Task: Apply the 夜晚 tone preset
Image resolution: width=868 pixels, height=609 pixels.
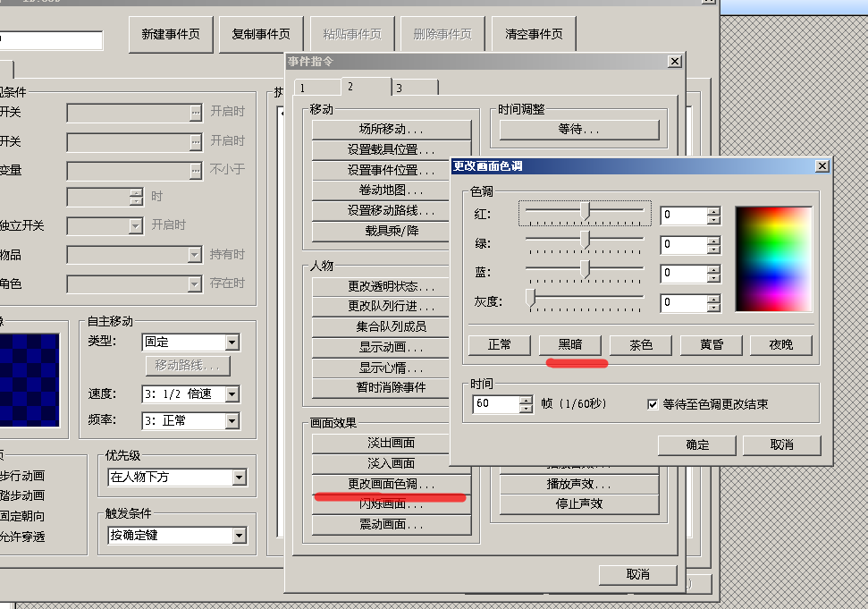Action: point(781,345)
